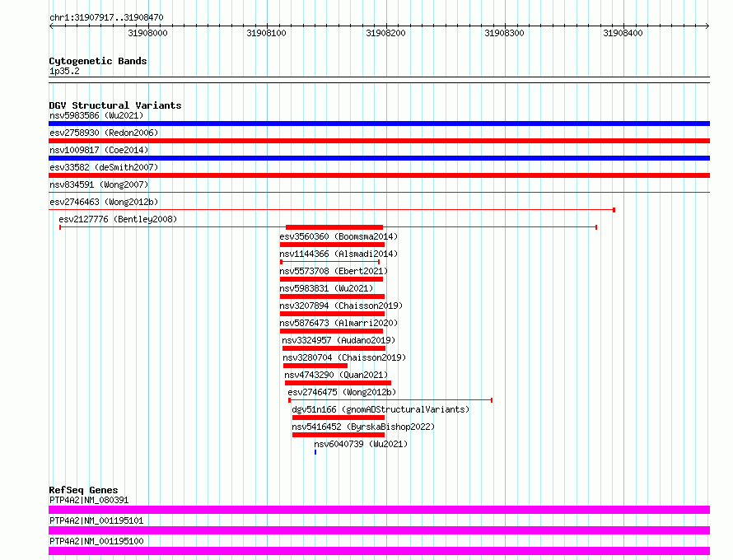Select the blue nsv1009817 variant bar
733x560 pixels.
[379, 158]
